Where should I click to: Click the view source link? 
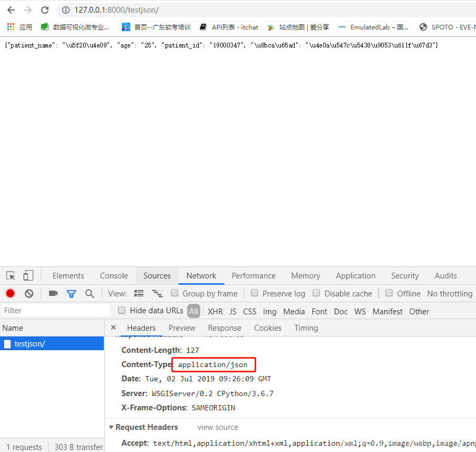pos(217,427)
